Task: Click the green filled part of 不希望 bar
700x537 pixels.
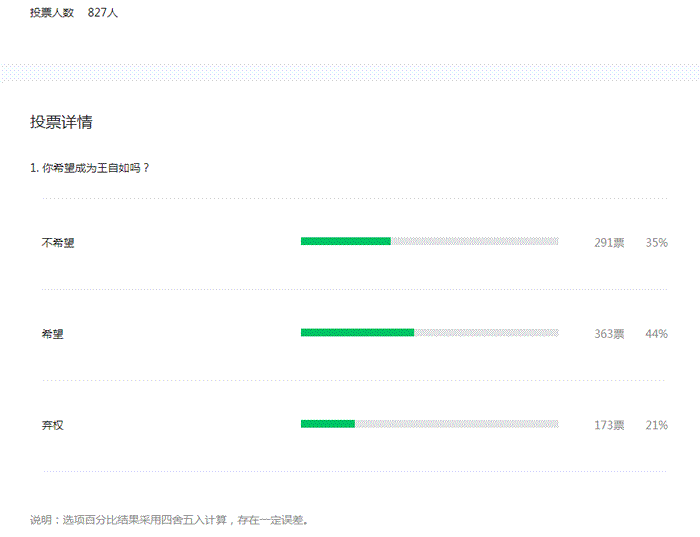Action: click(345, 241)
